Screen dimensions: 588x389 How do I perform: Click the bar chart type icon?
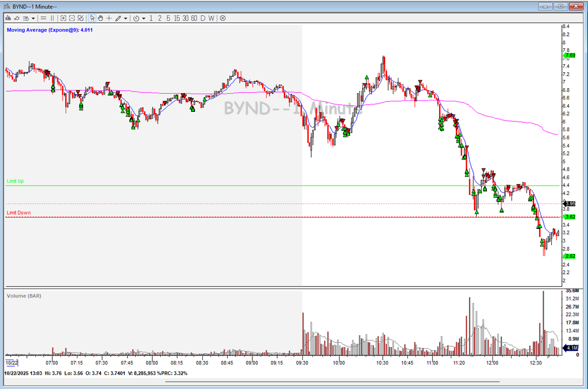(x=8, y=18)
